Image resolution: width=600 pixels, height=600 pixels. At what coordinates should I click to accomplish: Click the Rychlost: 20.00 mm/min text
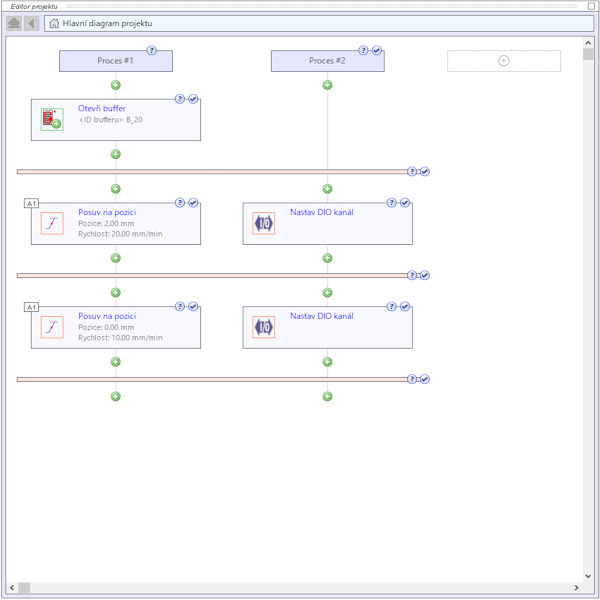click(120, 234)
